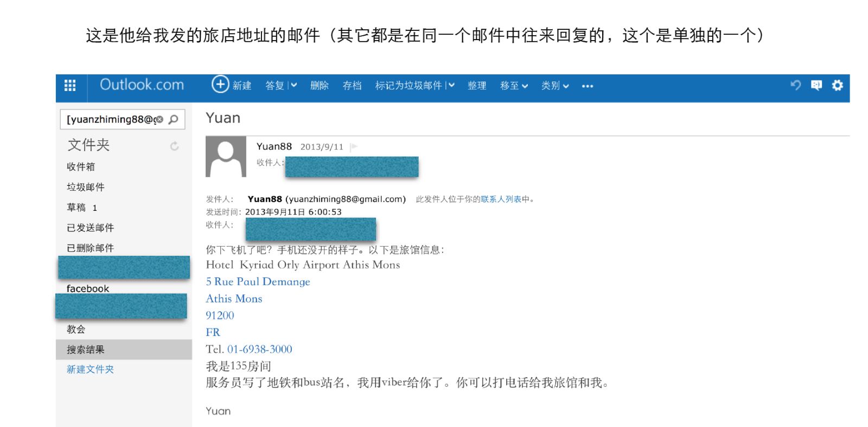
Task: Click Delete (删除) in the toolbar
Action: [320, 86]
